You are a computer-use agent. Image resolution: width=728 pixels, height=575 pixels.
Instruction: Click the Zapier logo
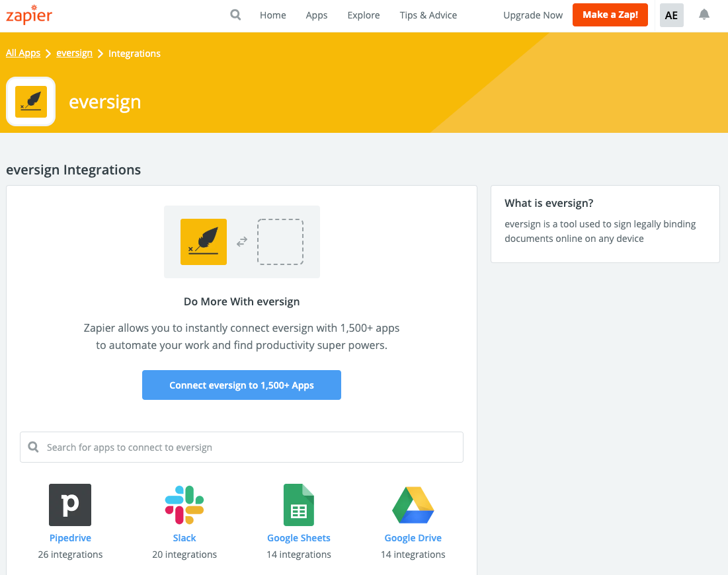click(x=29, y=15)
